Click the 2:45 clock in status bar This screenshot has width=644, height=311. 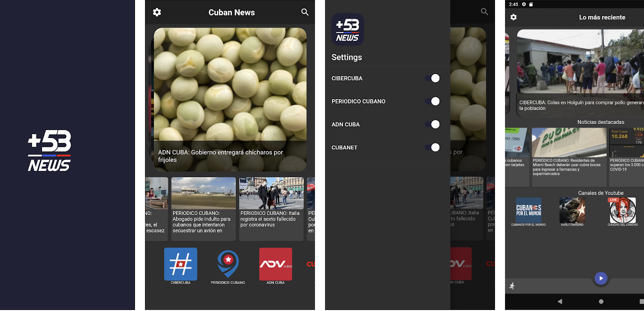pos(513,4)
